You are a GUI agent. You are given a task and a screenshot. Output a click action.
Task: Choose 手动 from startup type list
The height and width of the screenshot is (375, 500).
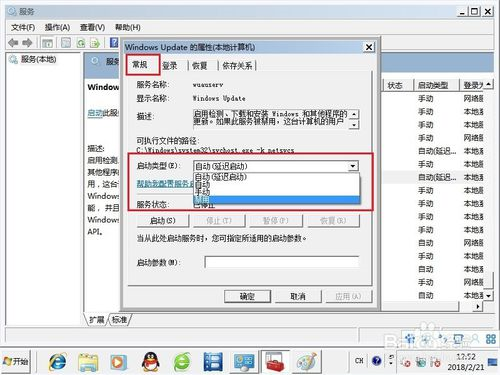277,192
